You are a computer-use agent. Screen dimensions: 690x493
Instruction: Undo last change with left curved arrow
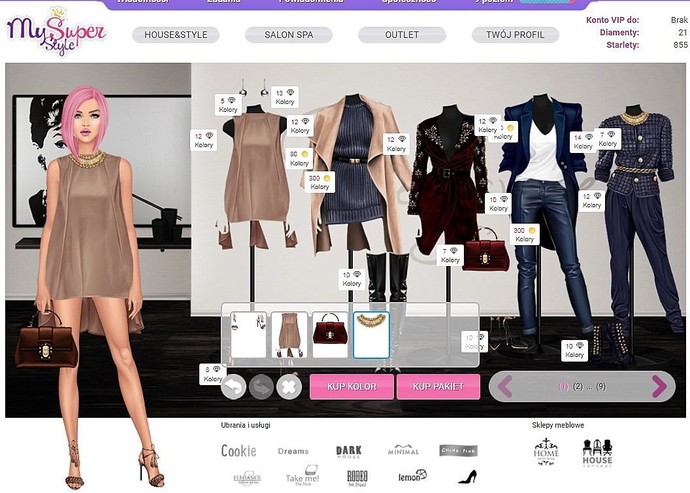[x=233, y=387]
